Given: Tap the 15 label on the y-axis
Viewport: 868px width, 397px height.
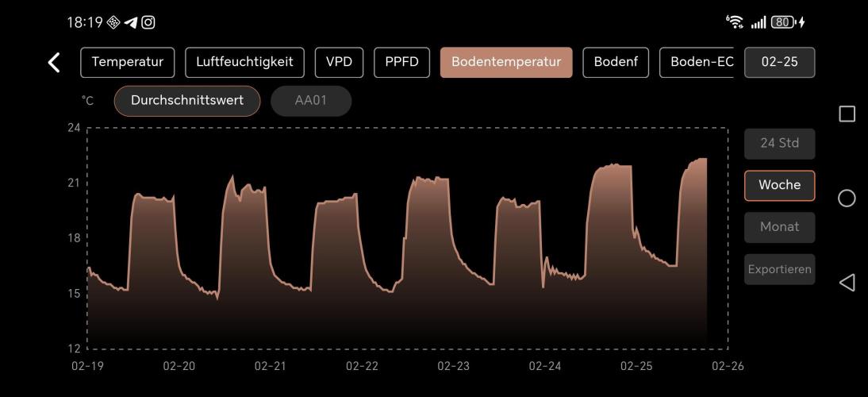Looking at the screenshot, I should 74,294.
